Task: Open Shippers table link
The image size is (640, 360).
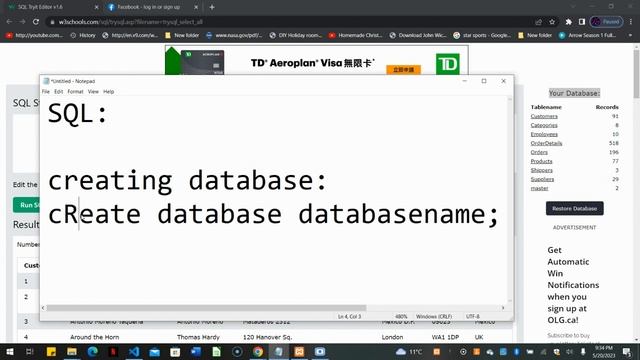Action: point(542,170)
